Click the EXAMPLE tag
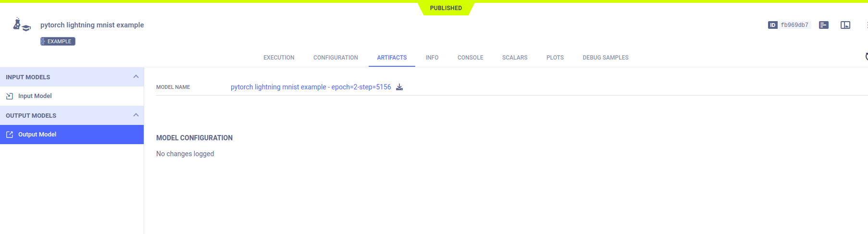This screenshot has width=868, height=234. tap(58, 41)
